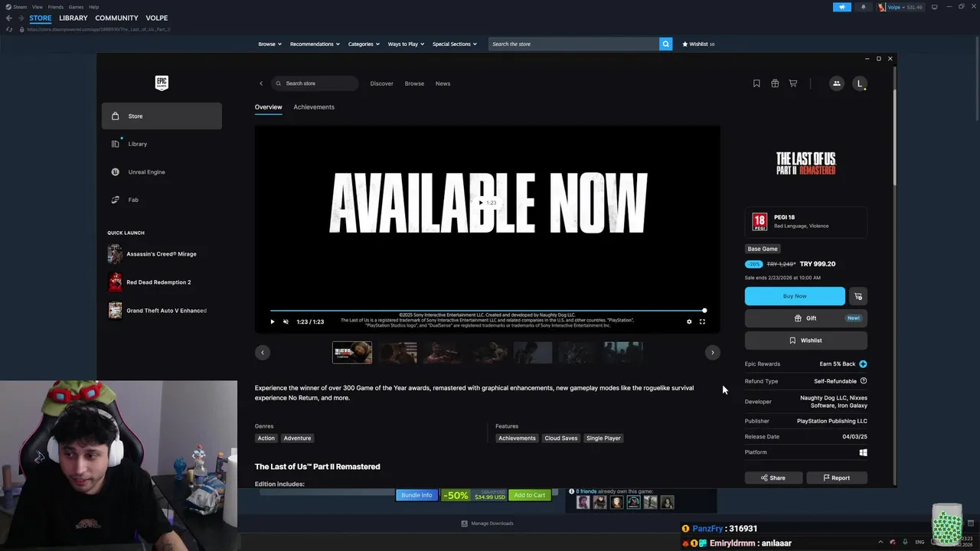
Task: Add to cart icon beside Buy Now
Action: click(858, 296)
